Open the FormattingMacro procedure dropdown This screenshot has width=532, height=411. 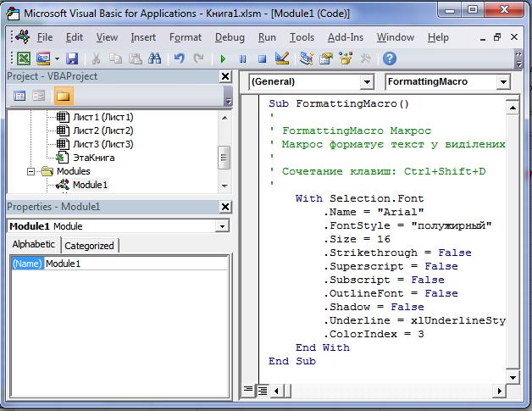pyautogui.click(x=503, y=82)
